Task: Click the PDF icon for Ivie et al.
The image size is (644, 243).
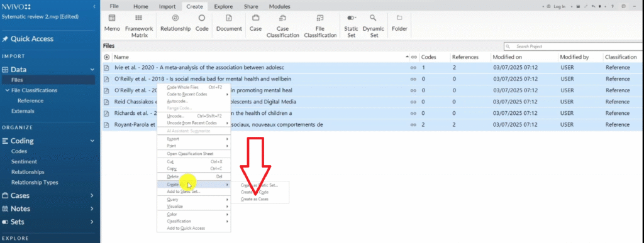Action: 107,68
